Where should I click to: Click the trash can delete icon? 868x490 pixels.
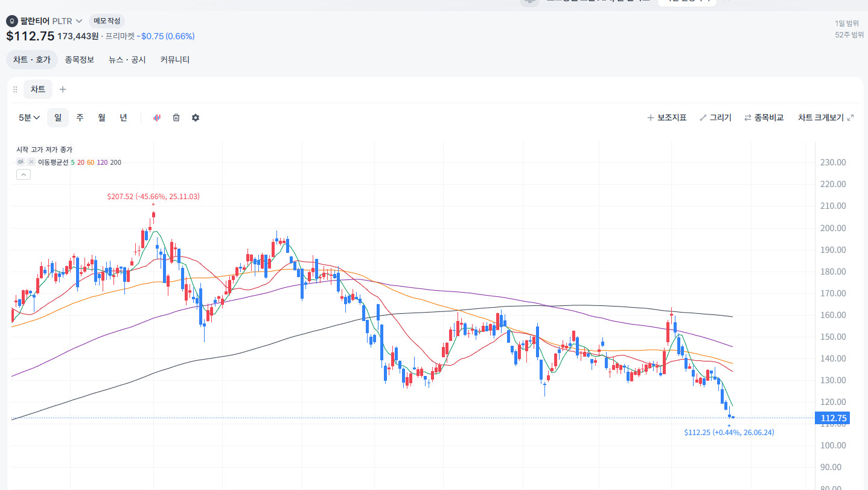[176, 118]
